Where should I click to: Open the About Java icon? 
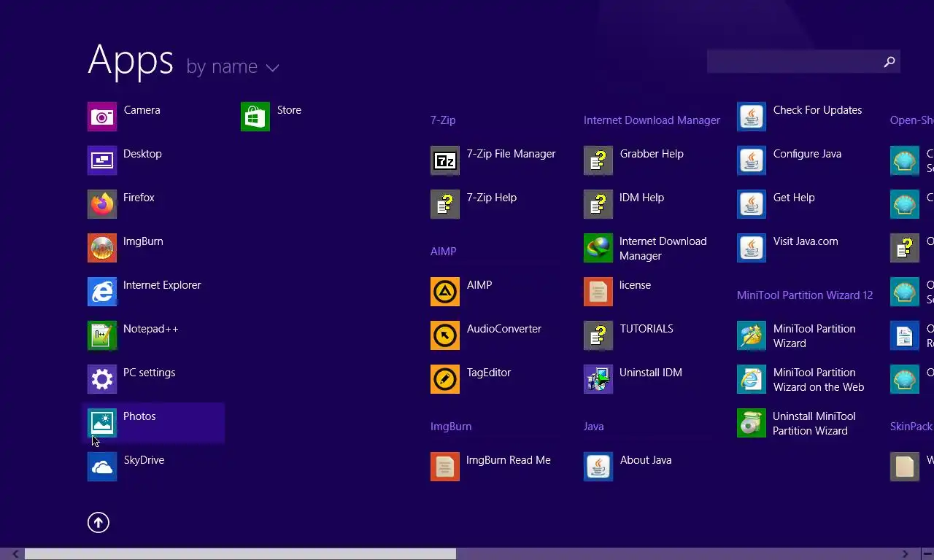click(x=598, y=467)
